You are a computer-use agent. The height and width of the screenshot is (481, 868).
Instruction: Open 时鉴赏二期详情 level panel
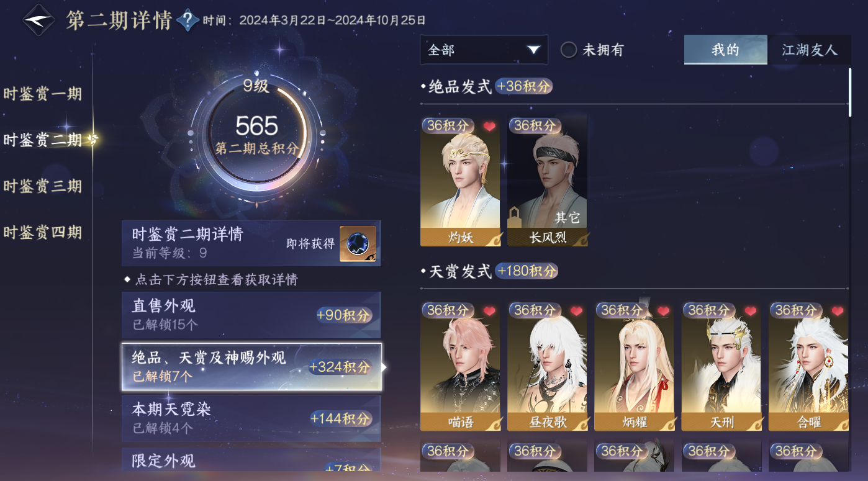coord(251,243)
